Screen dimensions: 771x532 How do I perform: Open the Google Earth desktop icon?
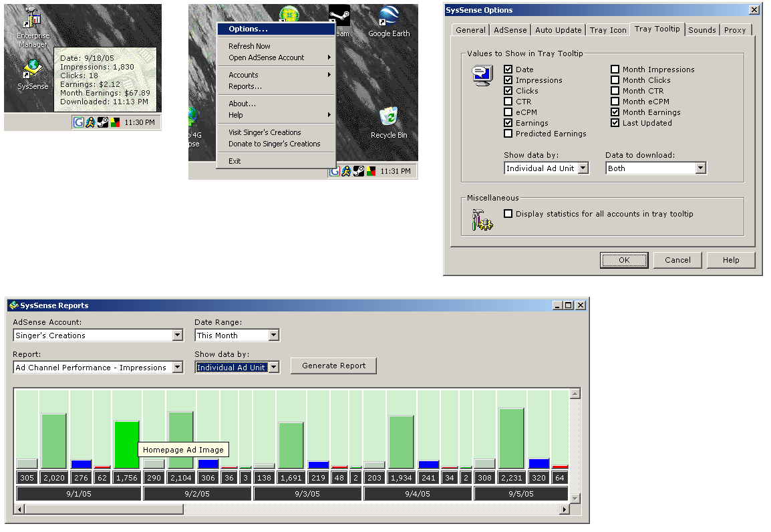point(389,17)
